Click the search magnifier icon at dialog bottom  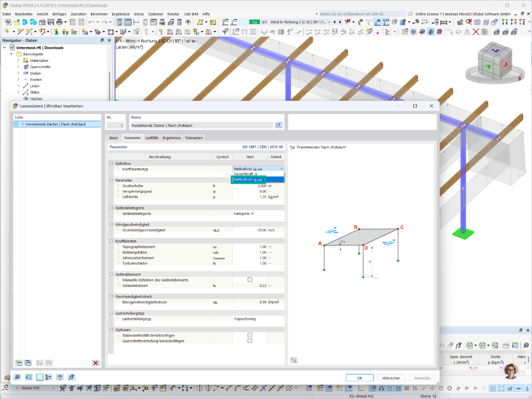[17, 377]
